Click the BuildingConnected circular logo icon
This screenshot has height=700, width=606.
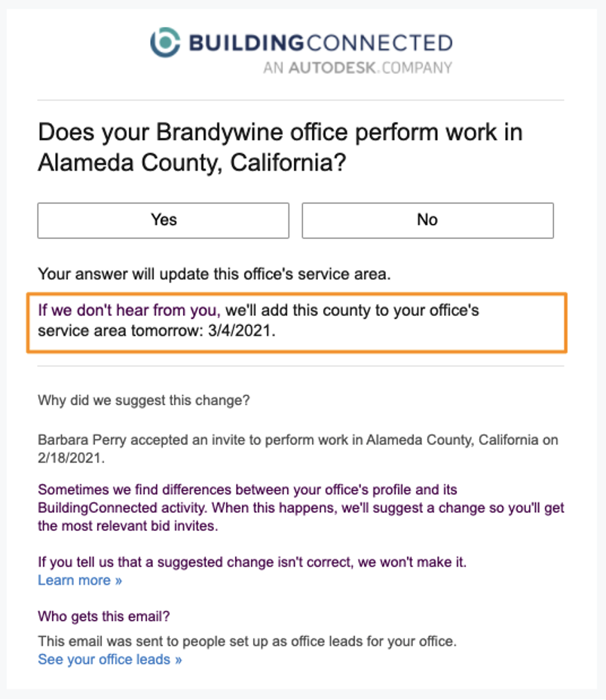coord(166,42)
